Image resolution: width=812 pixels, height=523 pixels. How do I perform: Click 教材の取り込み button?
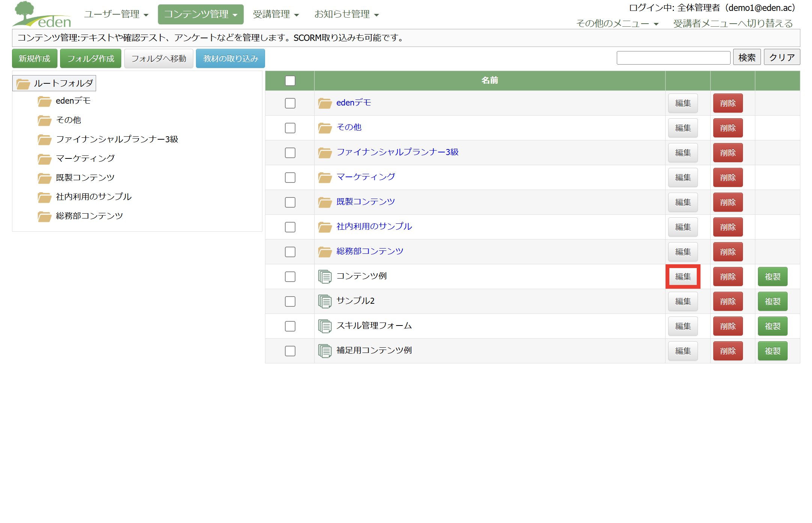tap(230, 59)
